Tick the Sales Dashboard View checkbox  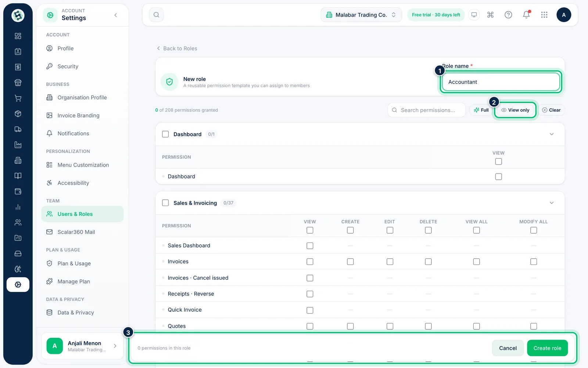(x=310, y=245)
